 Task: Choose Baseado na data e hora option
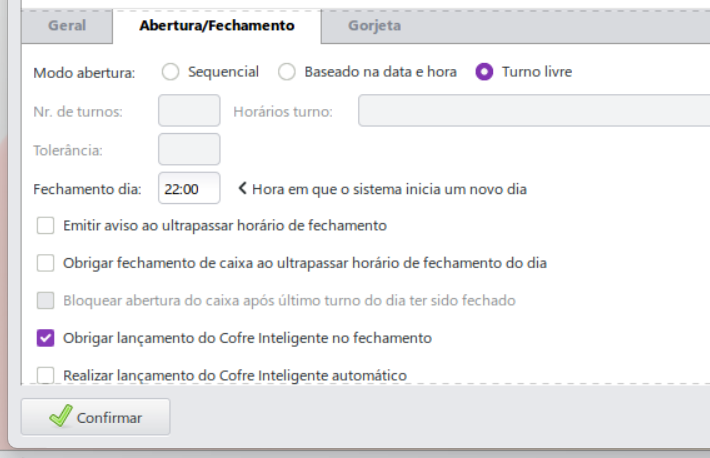click(287, 72)
